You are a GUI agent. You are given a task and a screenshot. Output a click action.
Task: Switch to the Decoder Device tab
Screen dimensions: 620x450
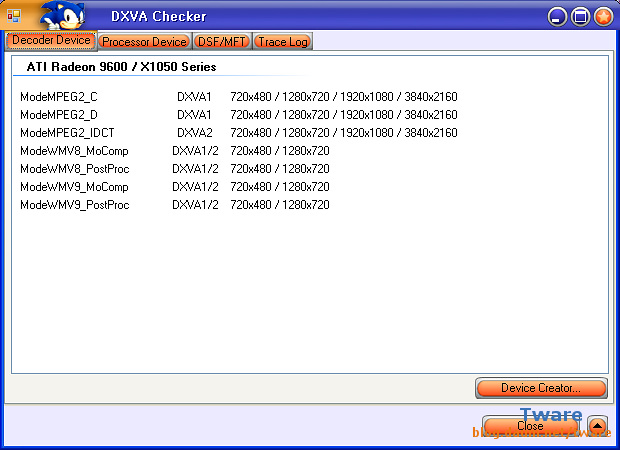click(x=51, y=41)
